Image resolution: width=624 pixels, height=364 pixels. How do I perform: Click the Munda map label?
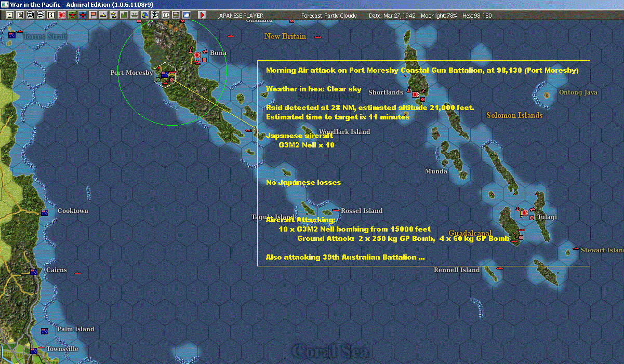pyautogui.click(x=436, y=171)
